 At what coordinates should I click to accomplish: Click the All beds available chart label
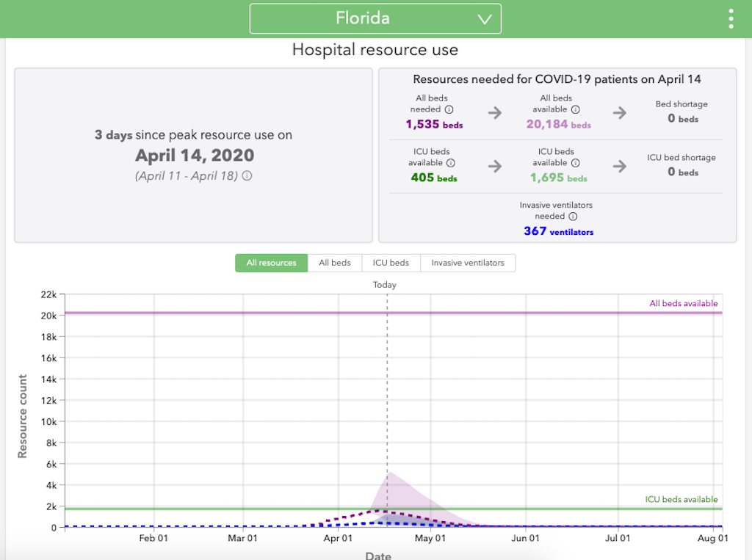point(684,304)
